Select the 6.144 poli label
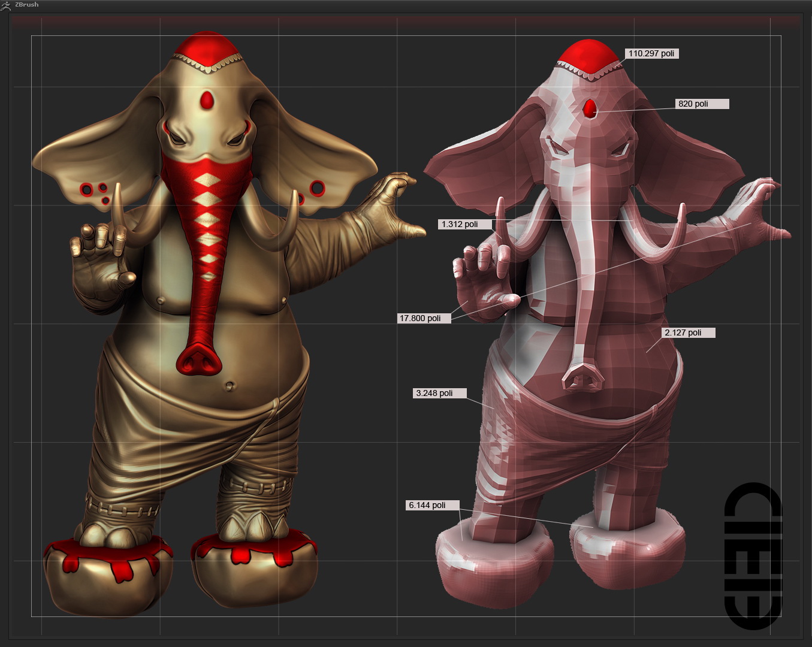The height and width of the screenshot is (647, 812). click(432, 505)
